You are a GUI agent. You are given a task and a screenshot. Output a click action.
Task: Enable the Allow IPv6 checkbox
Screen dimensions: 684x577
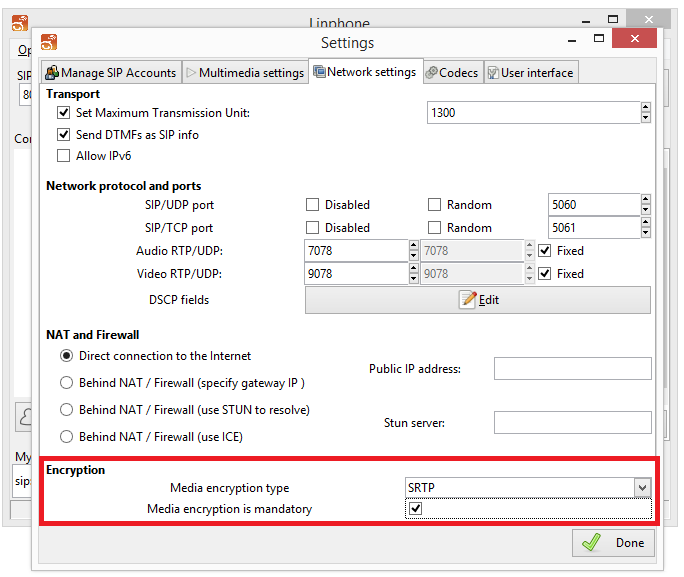(x=64, y=156)
